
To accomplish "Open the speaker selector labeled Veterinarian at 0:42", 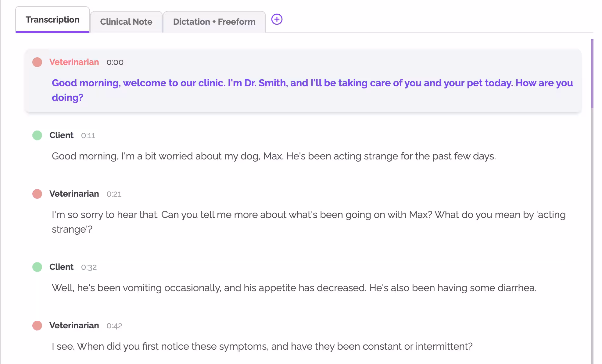I will point(74,325).
